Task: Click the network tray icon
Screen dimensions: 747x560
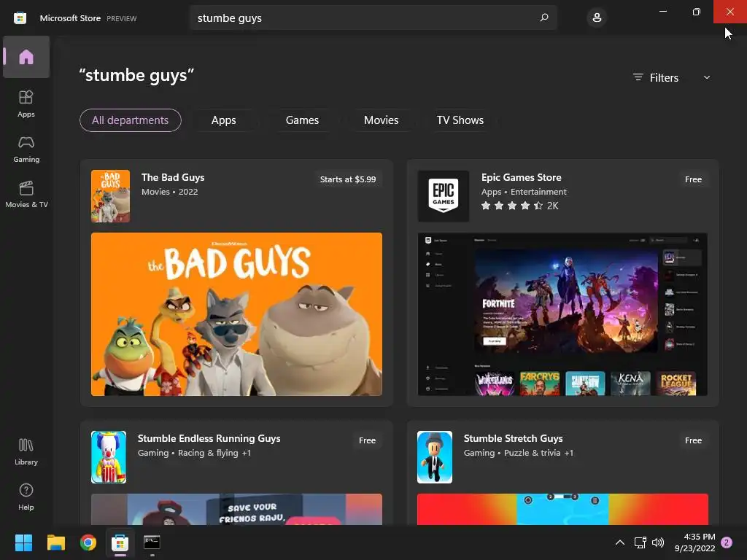Action: [640, 542]
